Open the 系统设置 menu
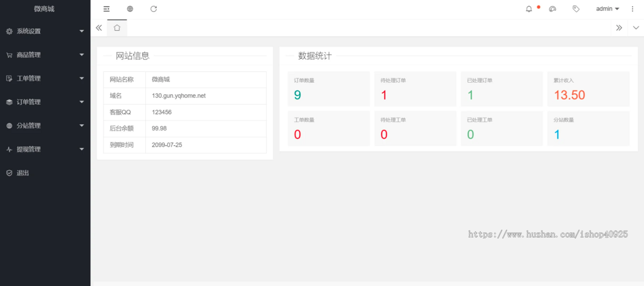 (45, 31)
